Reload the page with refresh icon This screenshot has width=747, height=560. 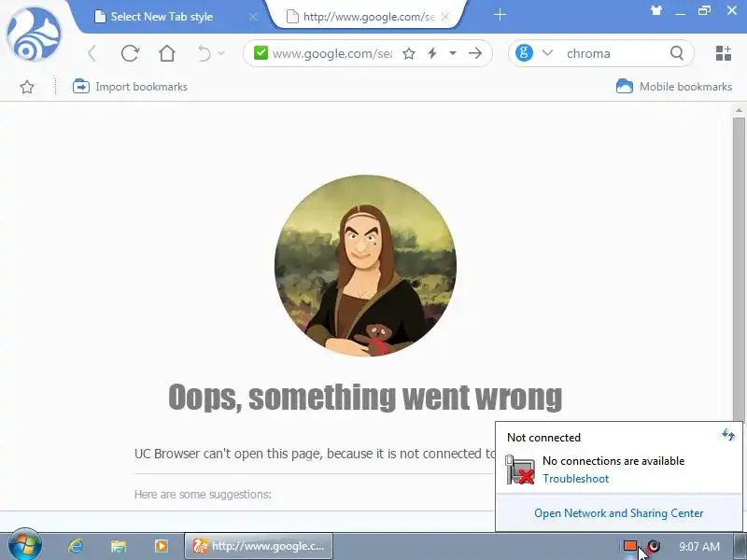[130, 53]
